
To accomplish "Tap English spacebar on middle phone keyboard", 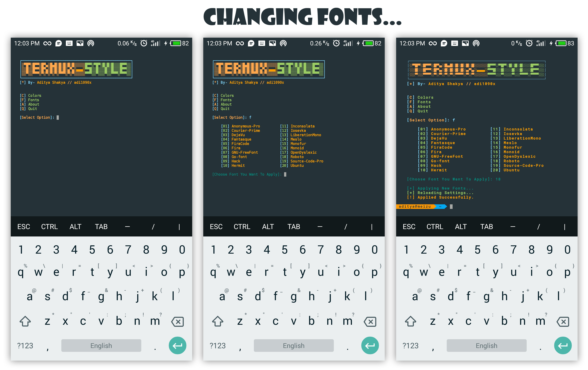I will 293,345.
